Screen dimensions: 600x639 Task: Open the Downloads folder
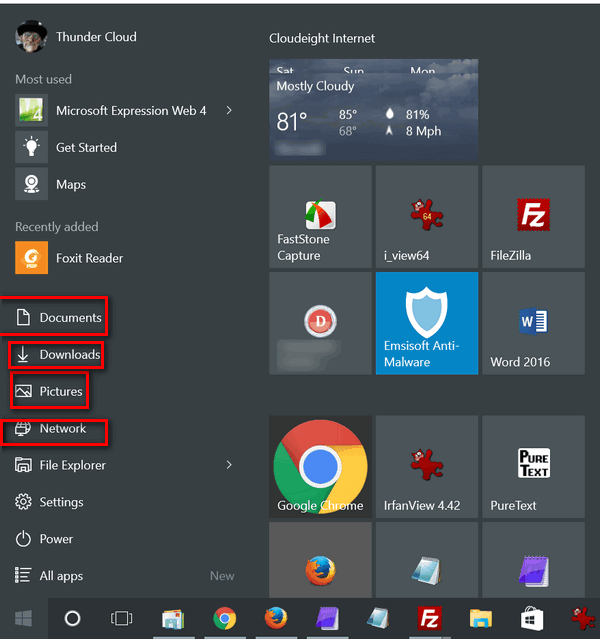(58, 355)
